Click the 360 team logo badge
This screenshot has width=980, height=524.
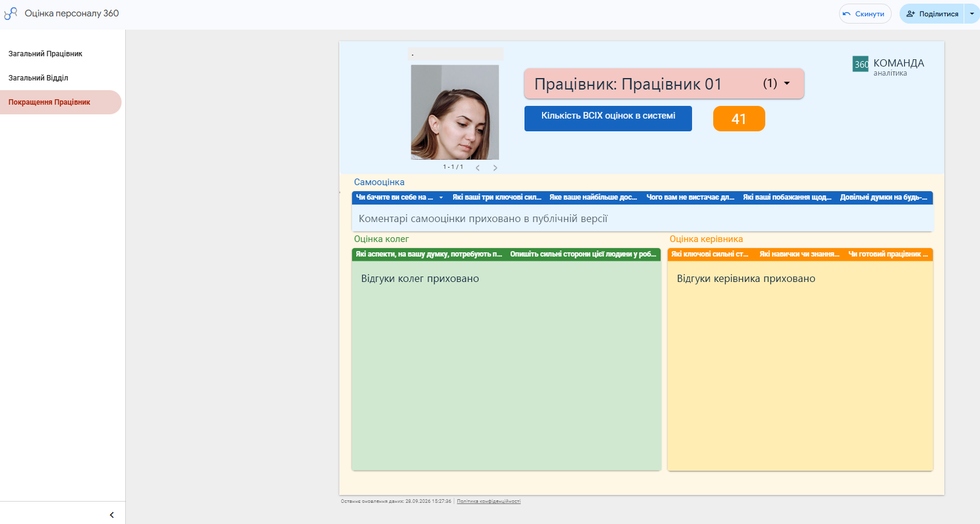pyautogui.click(x=860, y=64)
